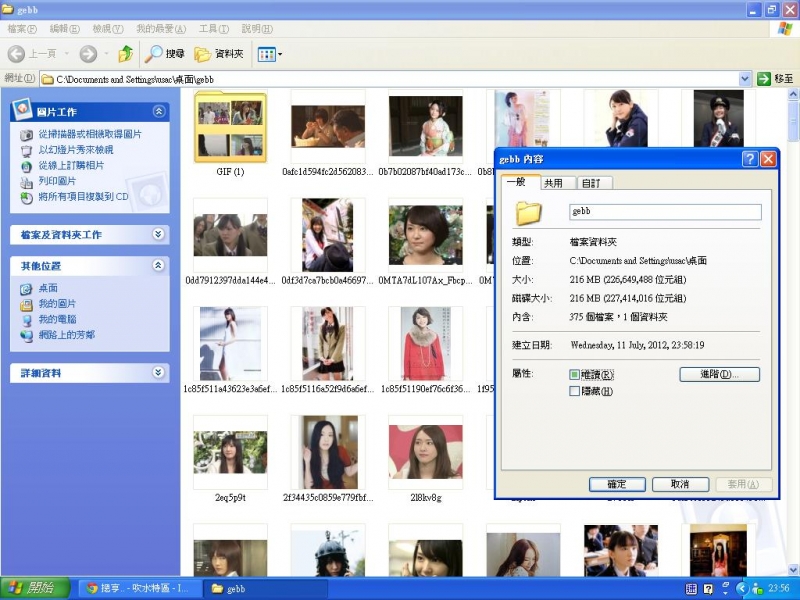Screen dimensions: 800x600
Task: Toggle the Read-only (唯讀) checkbox
Action: (x=574, y=375)
